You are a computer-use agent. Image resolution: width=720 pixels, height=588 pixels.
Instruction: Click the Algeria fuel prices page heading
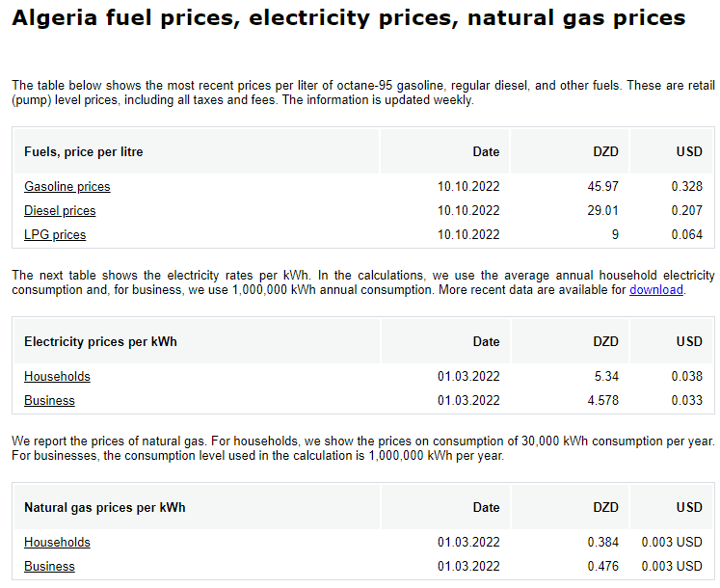348,18
